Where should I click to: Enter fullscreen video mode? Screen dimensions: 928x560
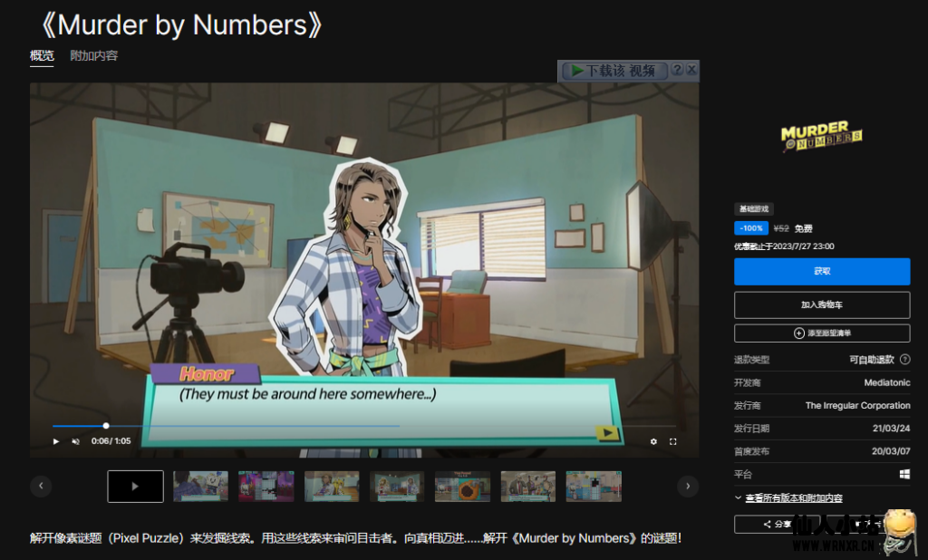coord(673,441)
